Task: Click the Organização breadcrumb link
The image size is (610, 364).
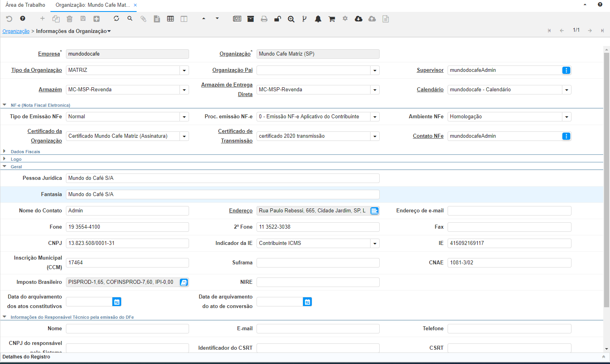Action: [x=16, y=31]
